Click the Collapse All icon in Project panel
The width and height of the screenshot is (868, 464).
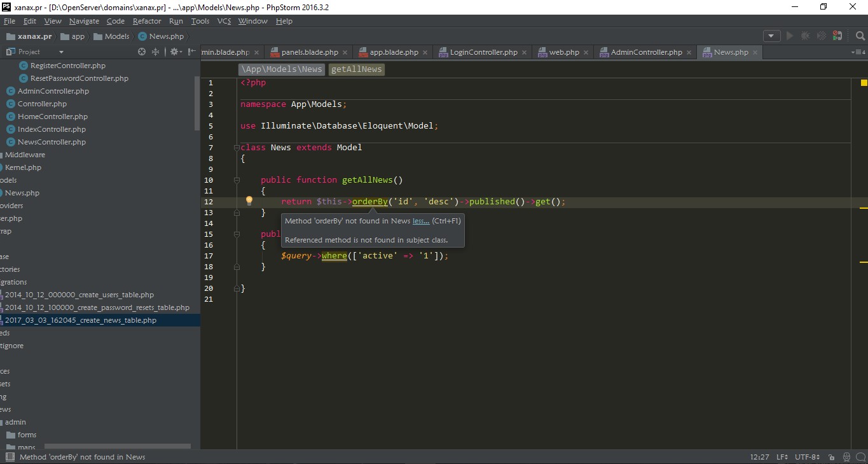pos(157,52)
